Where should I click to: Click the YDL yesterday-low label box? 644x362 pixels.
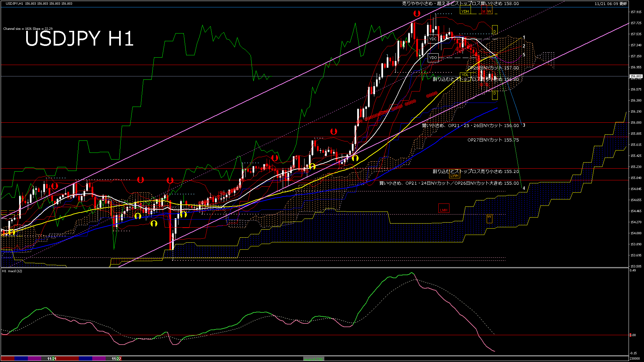[x=465, y=75]
